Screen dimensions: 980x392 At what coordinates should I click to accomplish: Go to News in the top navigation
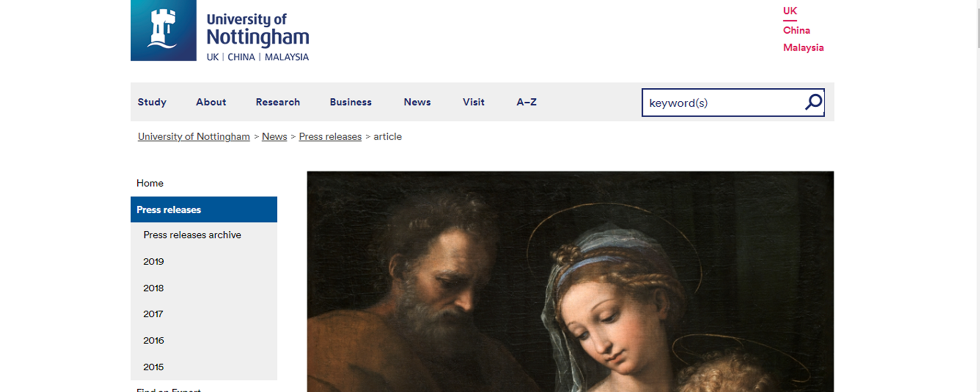click(x=417, y=102)
